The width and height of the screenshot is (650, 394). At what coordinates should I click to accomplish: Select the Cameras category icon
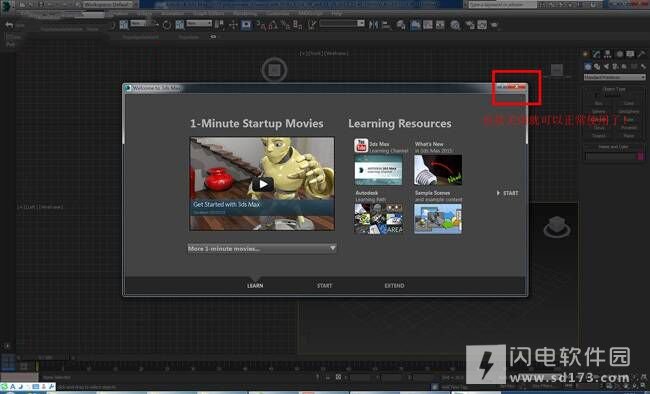[x=615, y=66]
